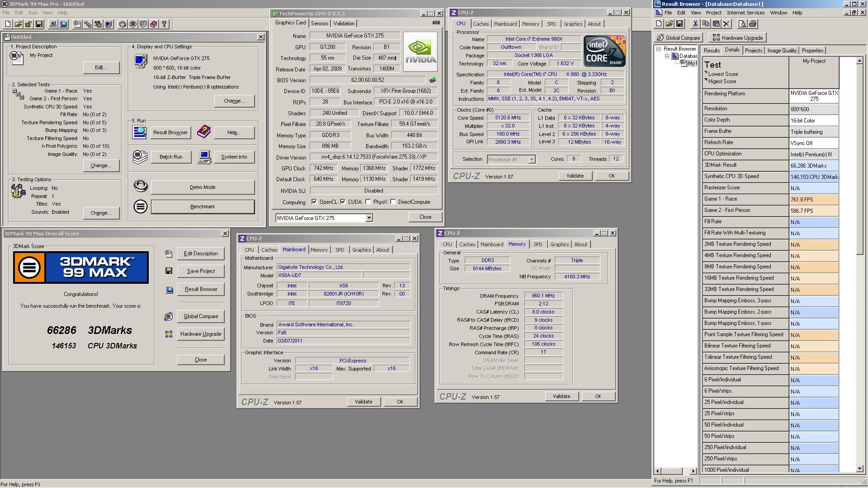Click the Batch Run button
The width and height of the screenshot is (868, 488).
click(171, 157)
